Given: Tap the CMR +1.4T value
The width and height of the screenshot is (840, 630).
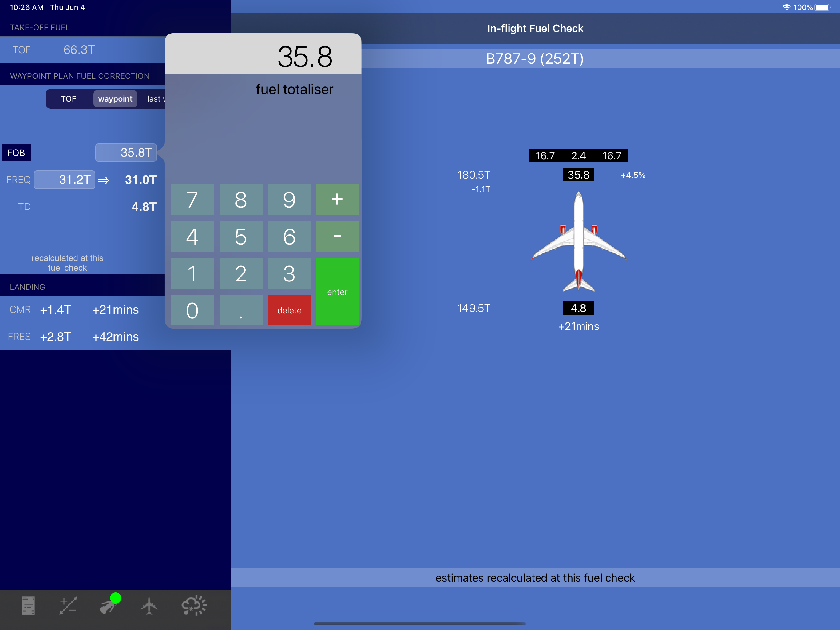Looking at the screenshot, I should click(x=55, y=310).
